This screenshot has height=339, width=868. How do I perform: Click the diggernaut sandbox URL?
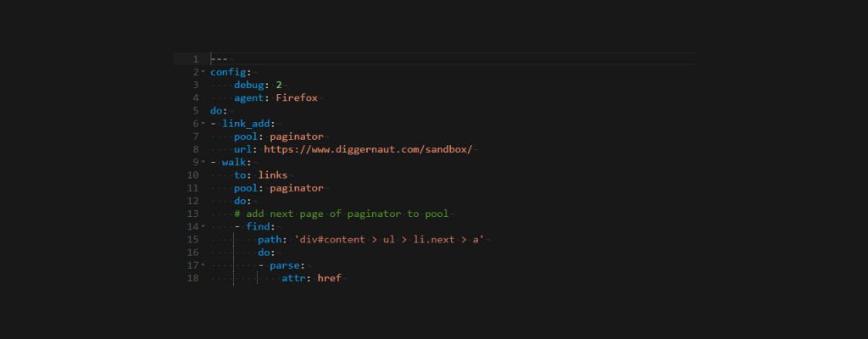point(368,149)
